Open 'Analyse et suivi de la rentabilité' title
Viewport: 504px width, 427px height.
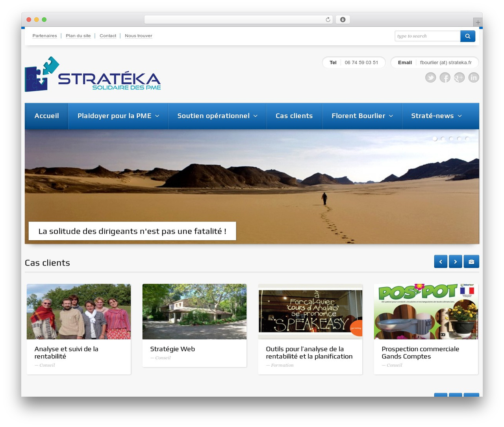coord(67,353)
